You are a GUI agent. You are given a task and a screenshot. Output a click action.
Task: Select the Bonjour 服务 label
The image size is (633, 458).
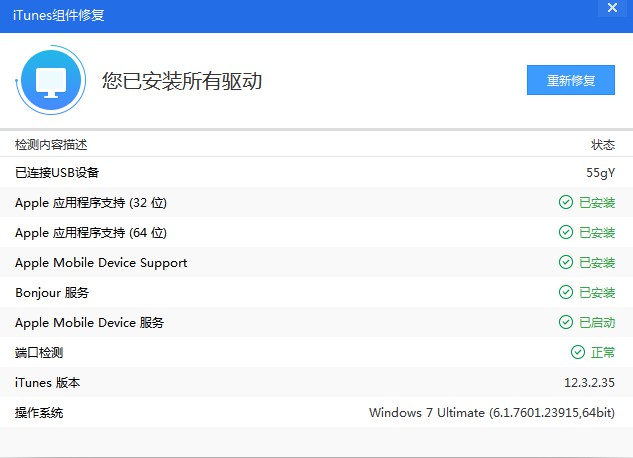(x=52, y=293)
